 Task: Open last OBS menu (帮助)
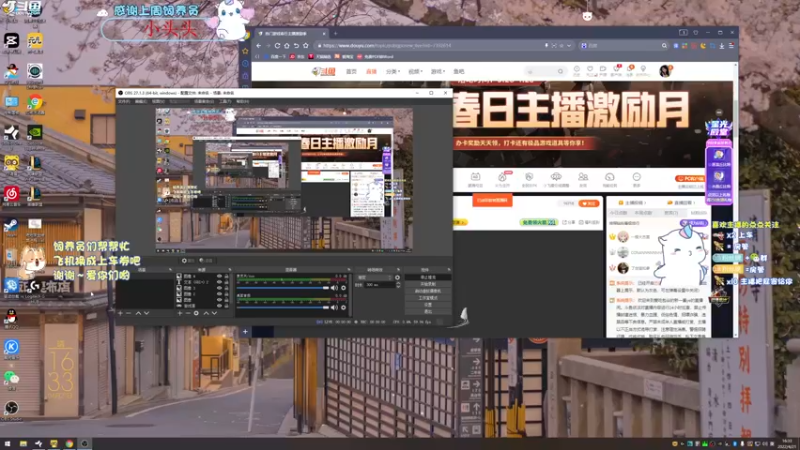pos(242,101)
